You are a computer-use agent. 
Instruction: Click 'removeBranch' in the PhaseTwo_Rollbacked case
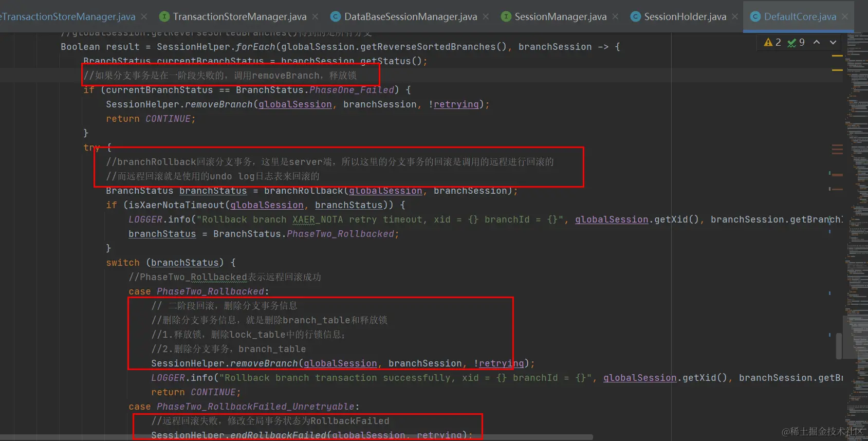pos(264,363)
